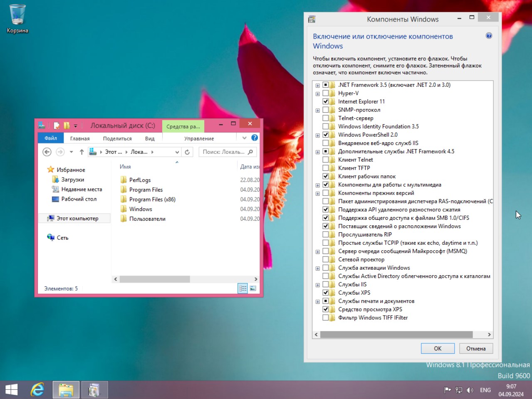The width and height of the screenshot is (532, 399).
Task: Open the Вид ribbon tab
Action: pyautogui.click(x=150, y=138)
